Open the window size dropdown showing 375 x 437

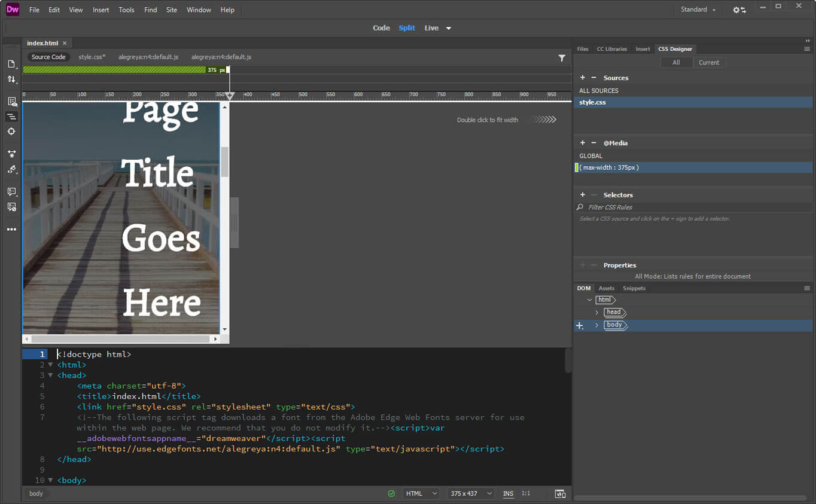pos(470,493)
